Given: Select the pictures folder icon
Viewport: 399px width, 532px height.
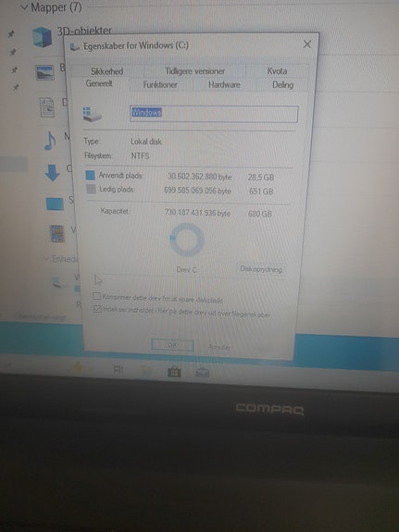Looking at the screenshot, I should coord(44,72).
